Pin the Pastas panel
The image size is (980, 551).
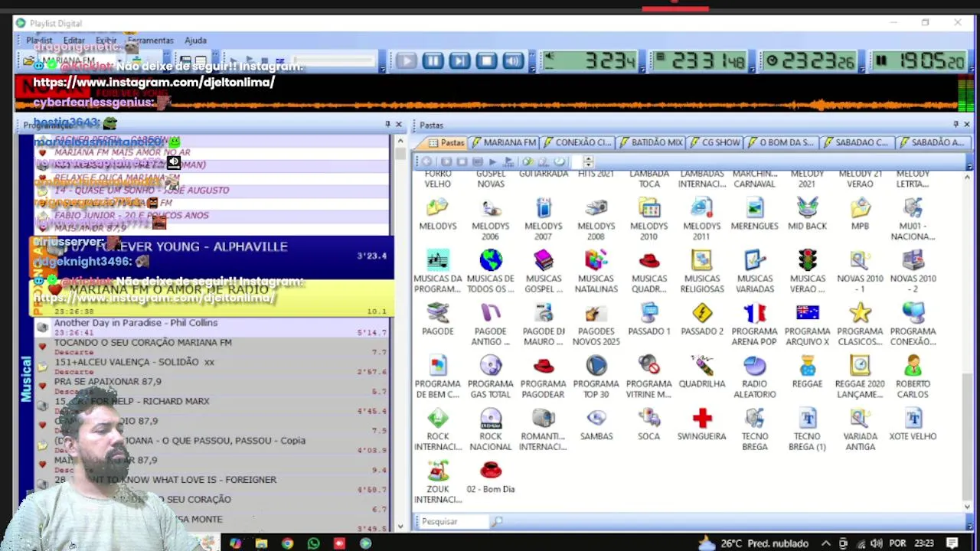click(955, 124)
